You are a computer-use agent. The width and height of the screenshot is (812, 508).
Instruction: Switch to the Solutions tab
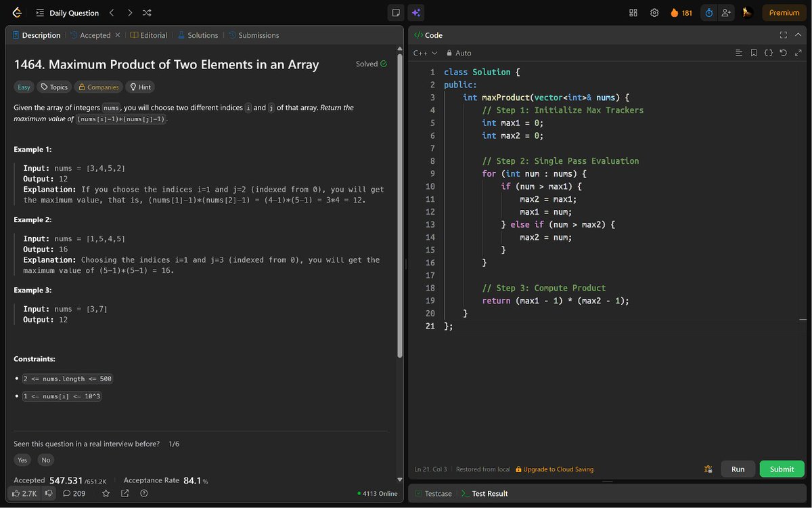click(x=198, y=35)
